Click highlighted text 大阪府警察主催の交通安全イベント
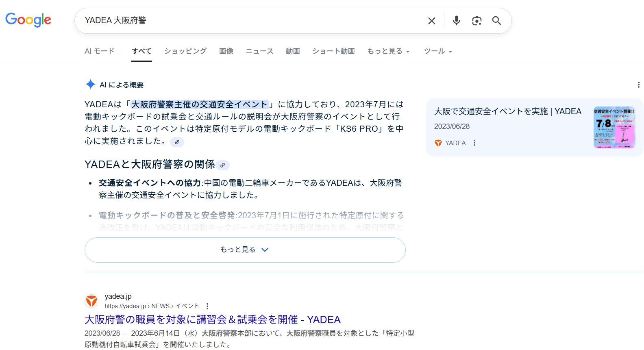The width and height of the screenshot is (644, 350). [x=199, y=104]
